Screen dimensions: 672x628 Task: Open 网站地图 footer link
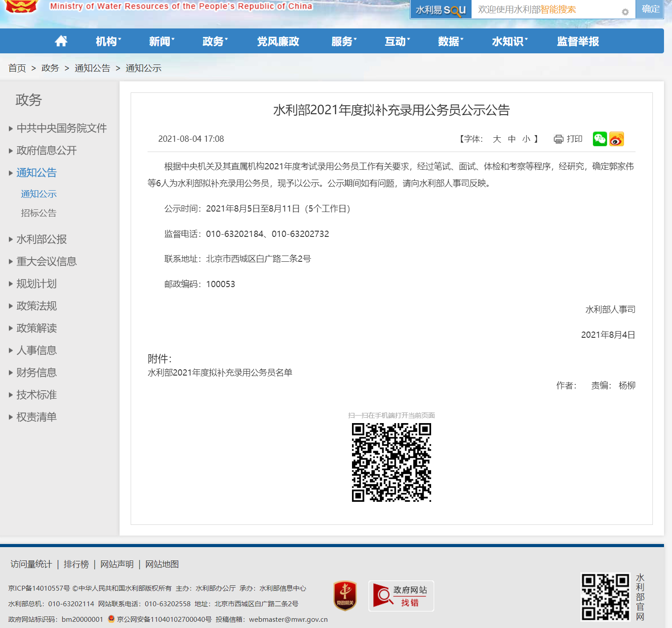[162, 564]
